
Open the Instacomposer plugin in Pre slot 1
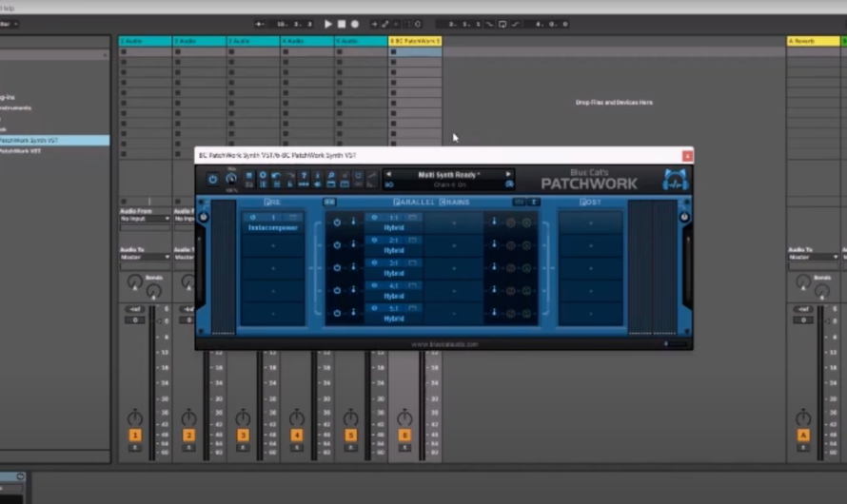coord(273,227)
